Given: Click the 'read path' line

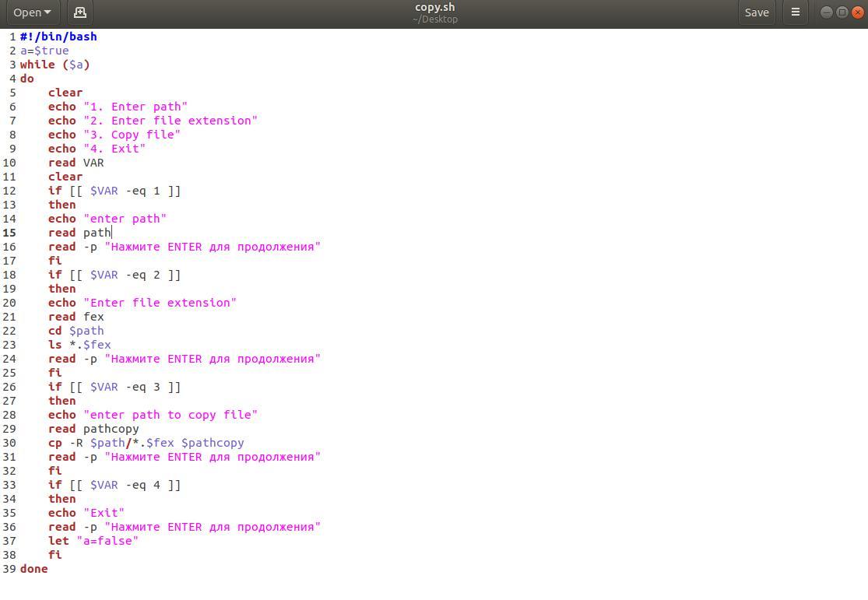Looking at the screenshot, I should coord(79,233).
